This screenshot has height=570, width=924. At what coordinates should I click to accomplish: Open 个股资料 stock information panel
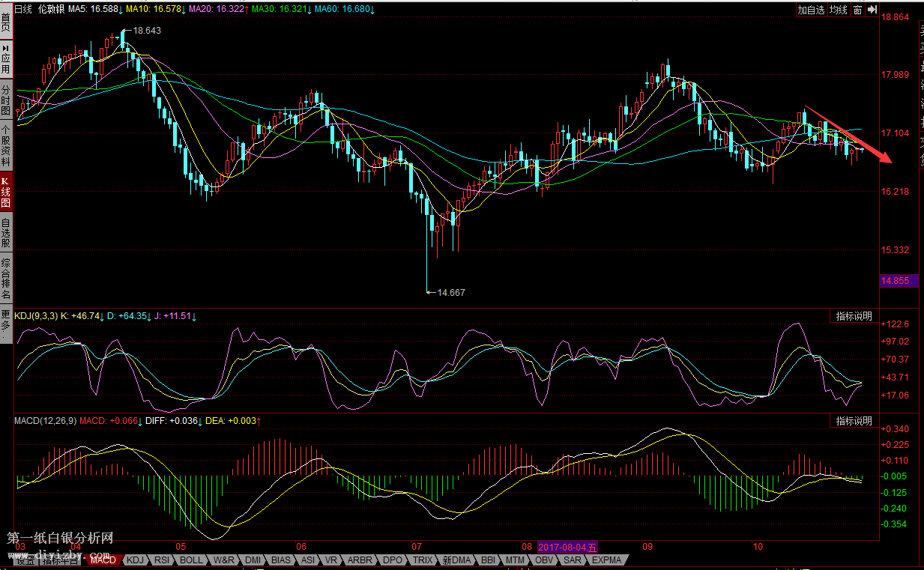6,145
